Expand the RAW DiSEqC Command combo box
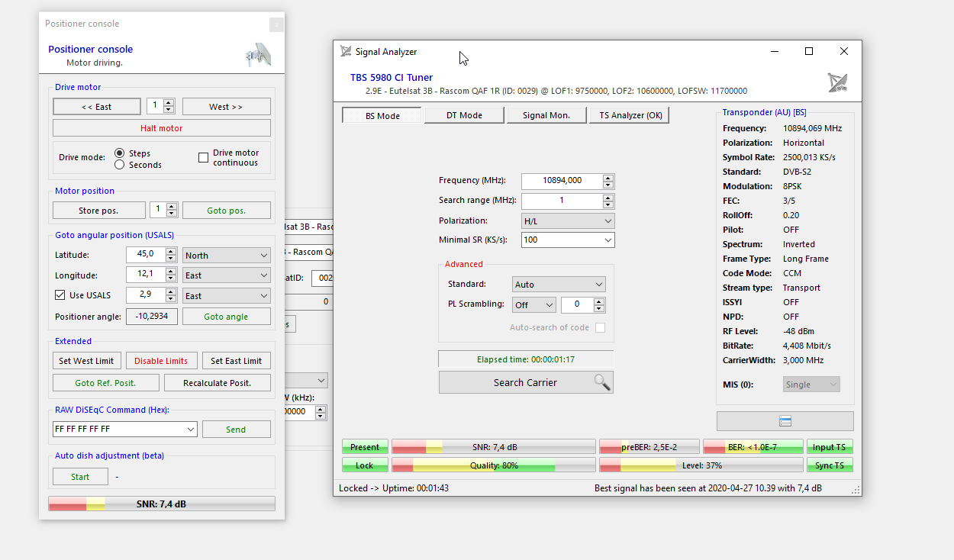Image resolution: width=954 pixels, height=560 pixels. [x=189, y=430]
